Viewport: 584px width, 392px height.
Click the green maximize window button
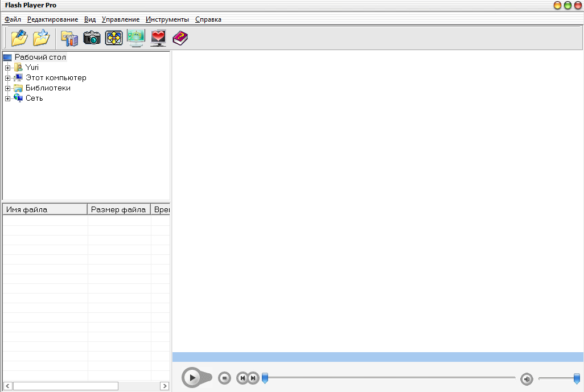(x=567, y=5)
